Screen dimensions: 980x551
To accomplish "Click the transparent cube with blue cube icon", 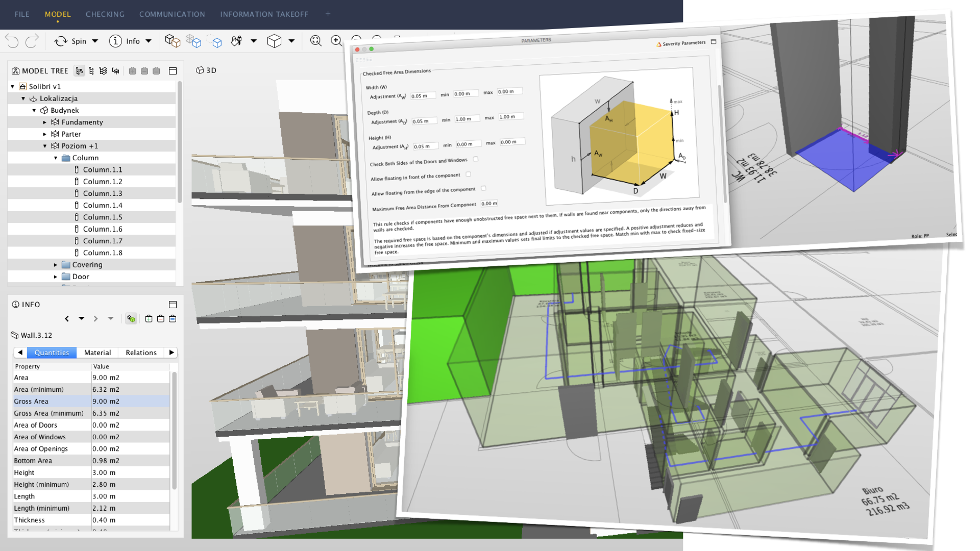I will point(193,41).
